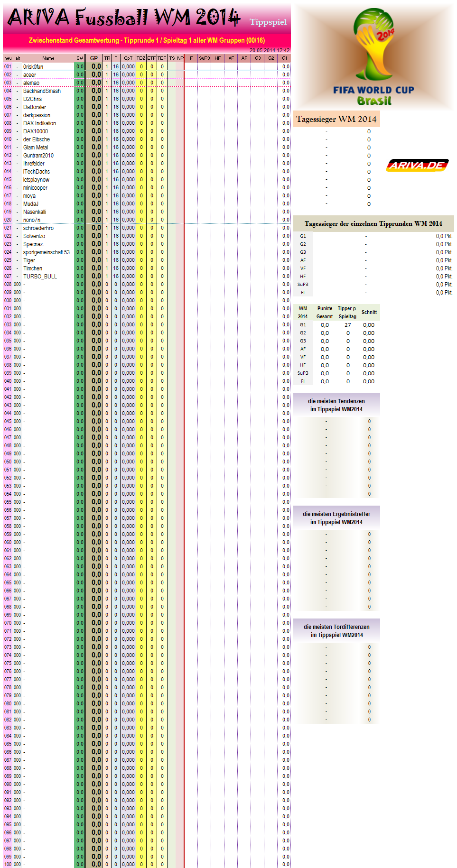Click the Punkte Gesamt header in stats table
The width and height of the screenshot is (457, 868).
[x=325, y=312]
